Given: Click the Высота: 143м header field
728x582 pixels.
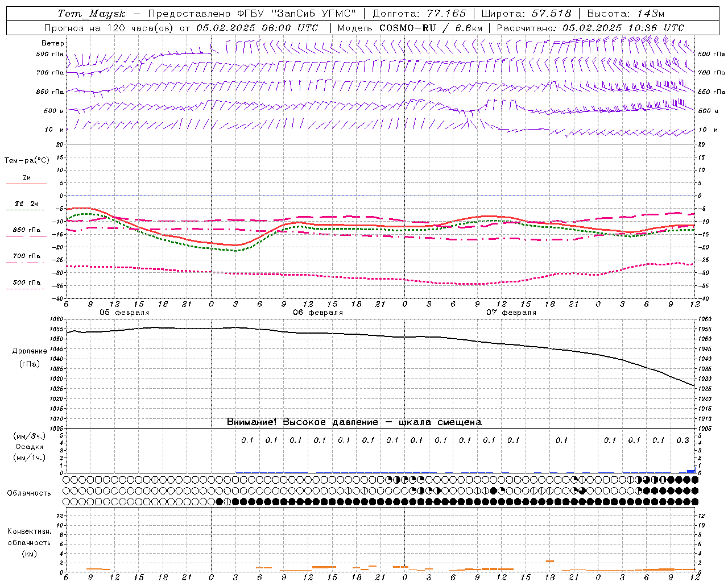Looking at the screenshot, I should tap(626, 14).
